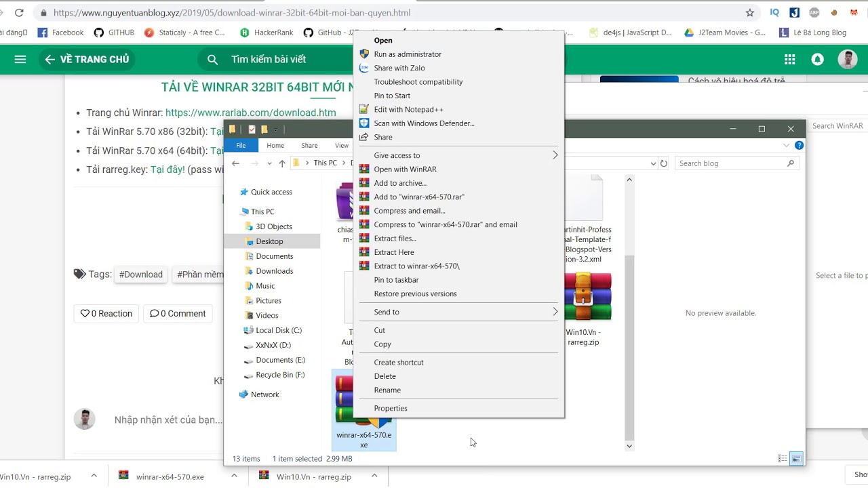Select the winrar-x64-570.exe file
This screenshot has width=868, height=488.
tap(364, 411)
